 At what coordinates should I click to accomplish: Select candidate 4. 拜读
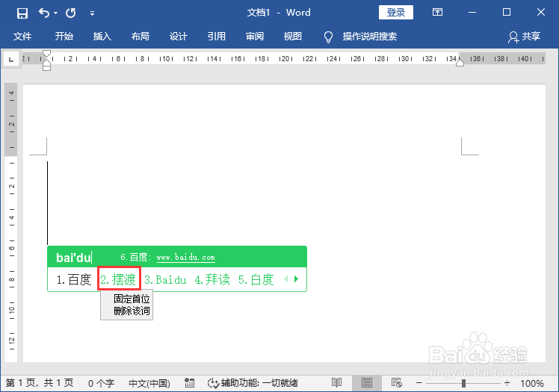[212, 280]
